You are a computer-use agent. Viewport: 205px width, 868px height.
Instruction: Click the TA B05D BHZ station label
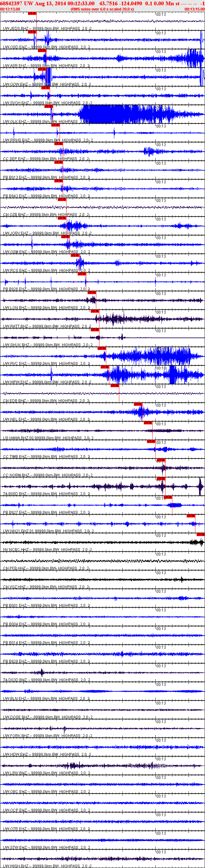coord(47,494)
